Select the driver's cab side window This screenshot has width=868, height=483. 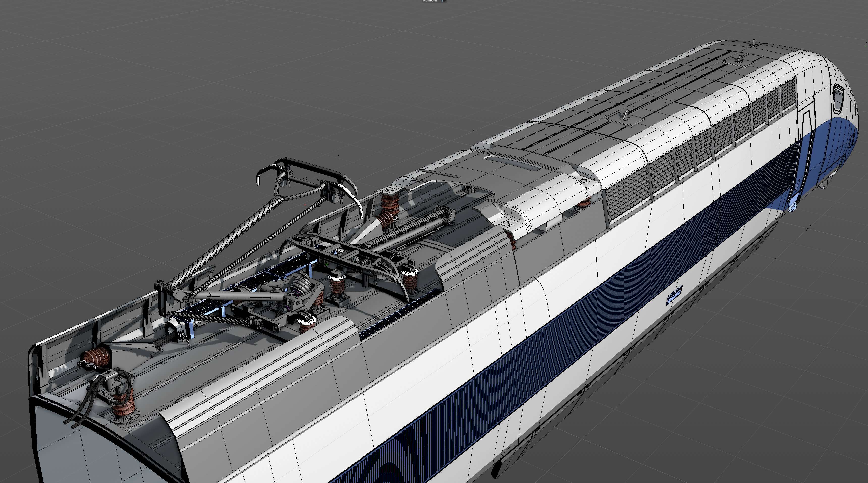(838, 99)
